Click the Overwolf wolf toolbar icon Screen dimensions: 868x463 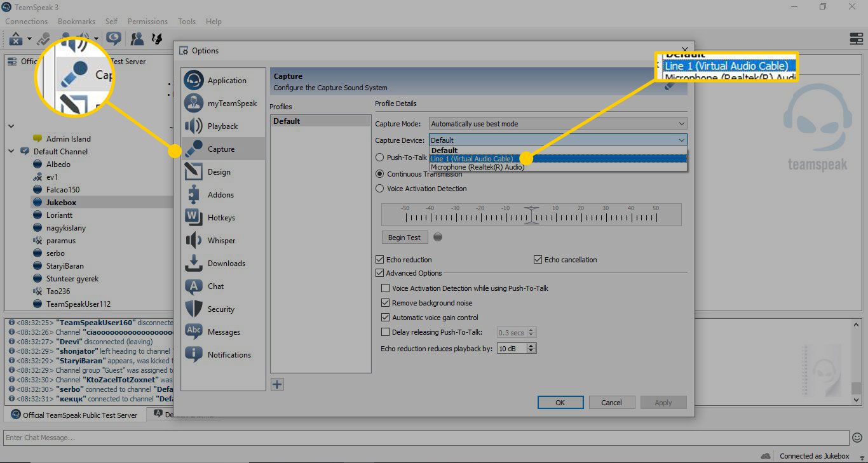[156, 39]
